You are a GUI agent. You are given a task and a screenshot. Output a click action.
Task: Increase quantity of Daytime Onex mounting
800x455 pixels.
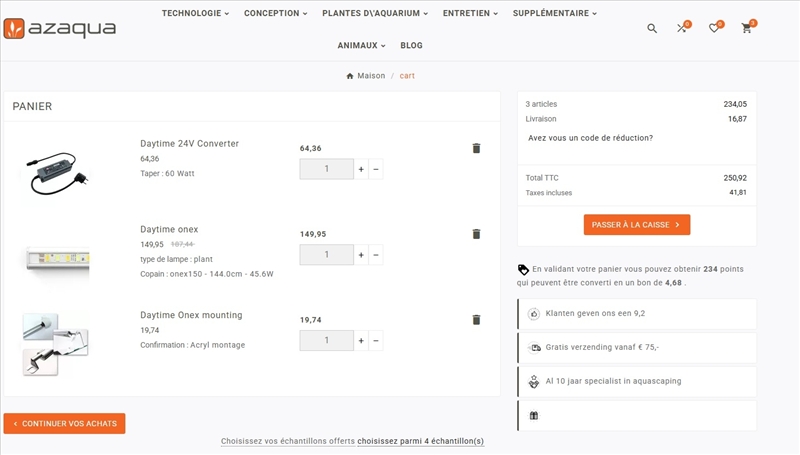pyautogui.click(x=361, y=341)
